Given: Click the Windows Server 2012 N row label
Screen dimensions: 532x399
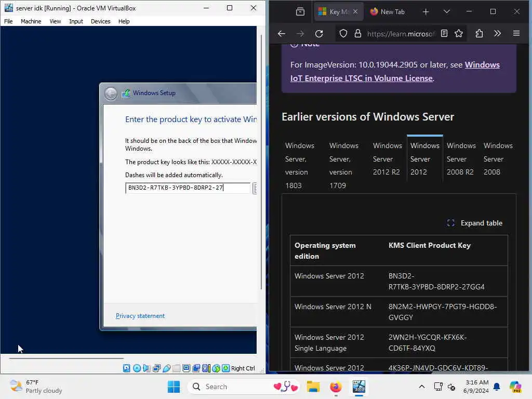Looking at the screenshot, I should (x=333, y=307).
